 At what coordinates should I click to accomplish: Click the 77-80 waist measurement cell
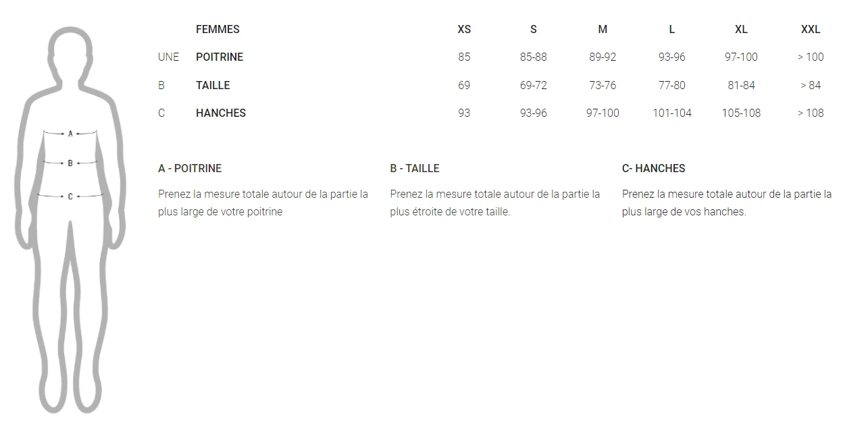tap(671, 85)
